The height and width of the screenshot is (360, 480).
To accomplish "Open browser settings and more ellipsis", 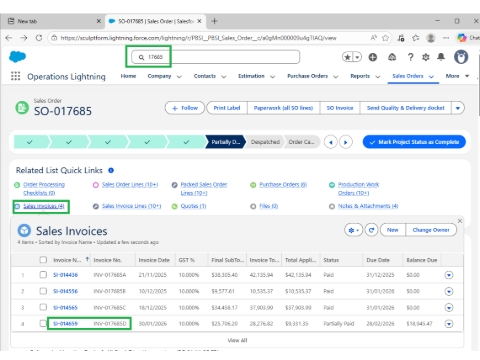I will [x=446, y=38].
